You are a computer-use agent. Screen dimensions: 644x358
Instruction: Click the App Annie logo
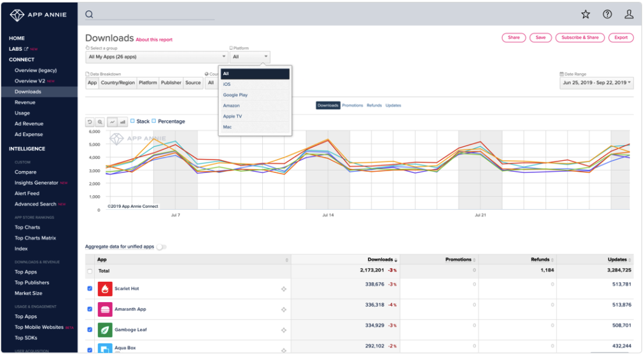[38, 15]
